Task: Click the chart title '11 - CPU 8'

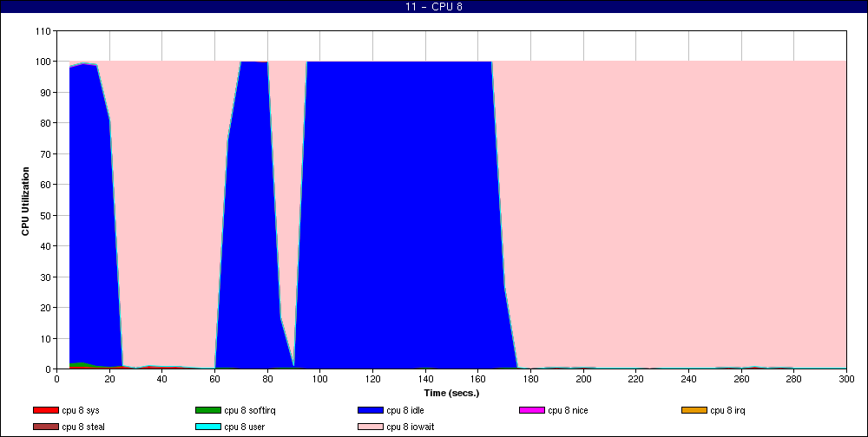Action: click(x=434, y=7)
